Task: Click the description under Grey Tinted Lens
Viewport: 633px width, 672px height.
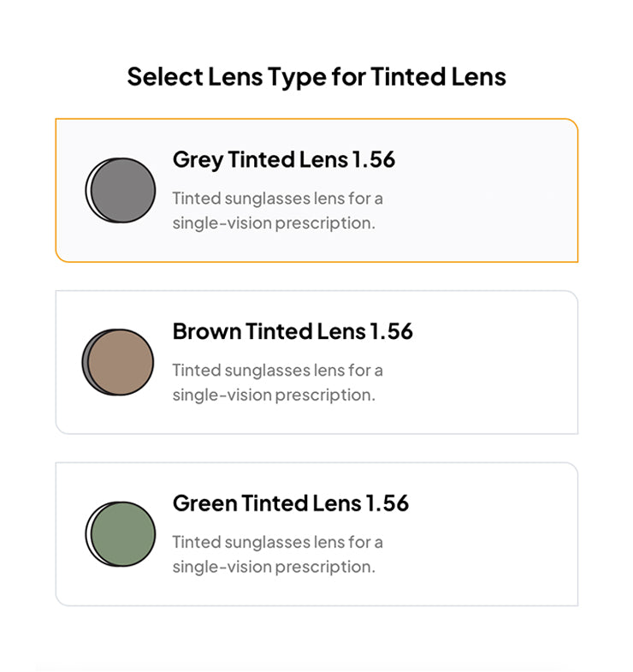Action: click(x=277, y=211)
